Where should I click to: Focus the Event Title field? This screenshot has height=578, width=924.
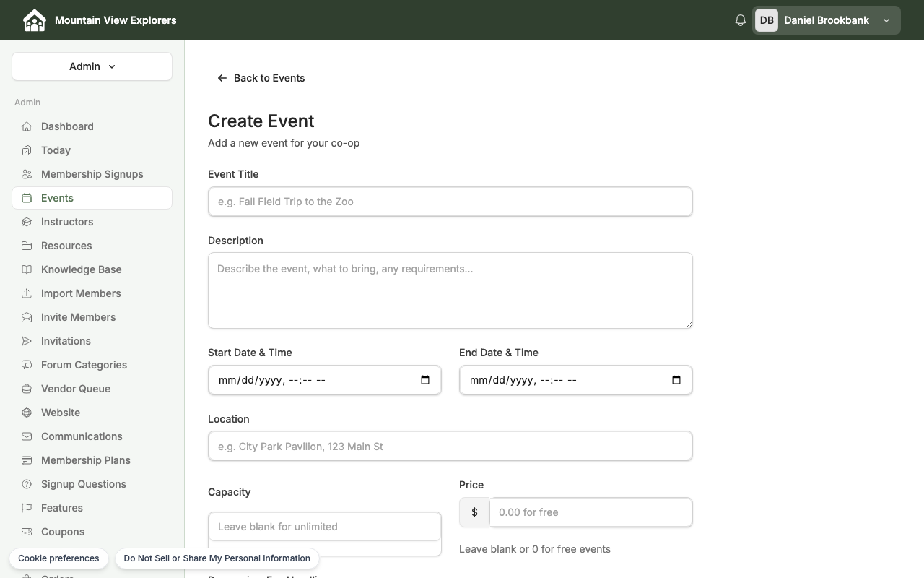click(450, 202)
